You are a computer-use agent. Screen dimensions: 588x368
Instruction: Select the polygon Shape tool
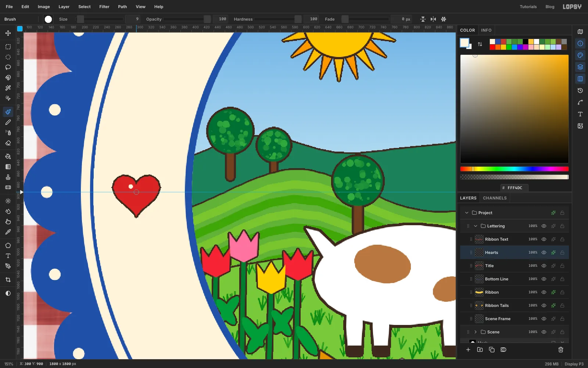8,245
